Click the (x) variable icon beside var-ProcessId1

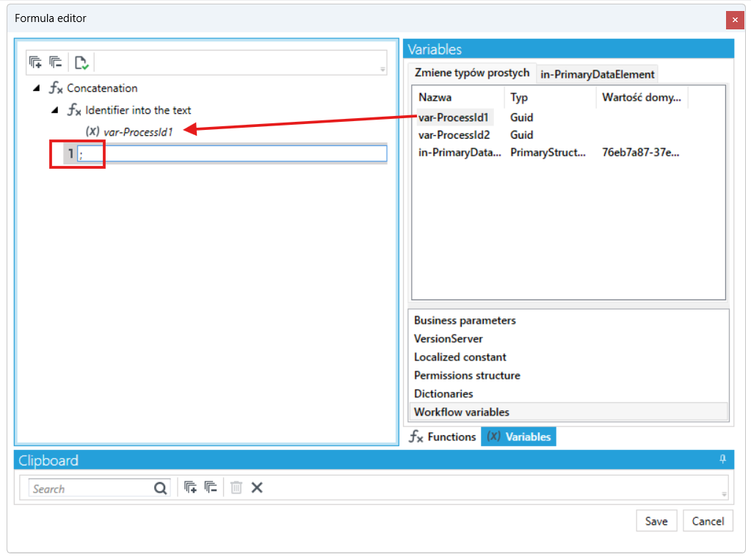point(92,131)
